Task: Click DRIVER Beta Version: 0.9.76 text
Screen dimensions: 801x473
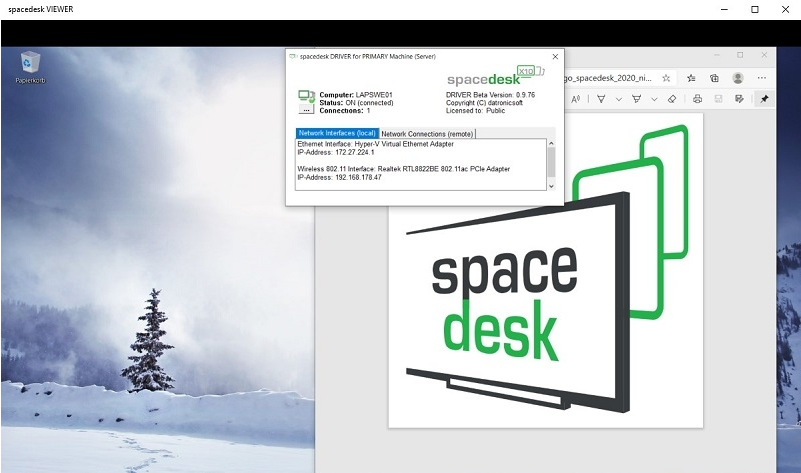Action: click(490, 94)
